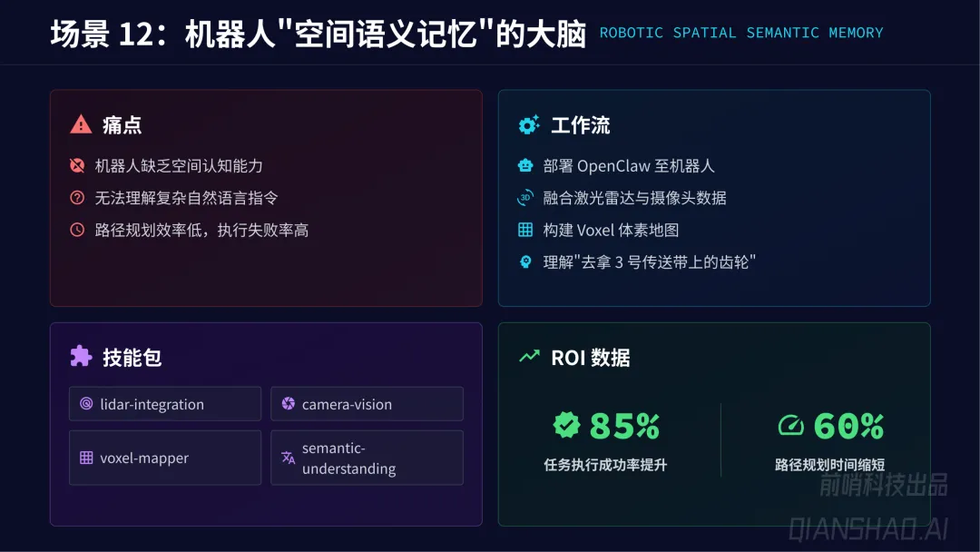Viewport: 980px width, 552px height.
Task: Click the 3D rotation icon before 融合激光雷达
Action: coord(525,198)
